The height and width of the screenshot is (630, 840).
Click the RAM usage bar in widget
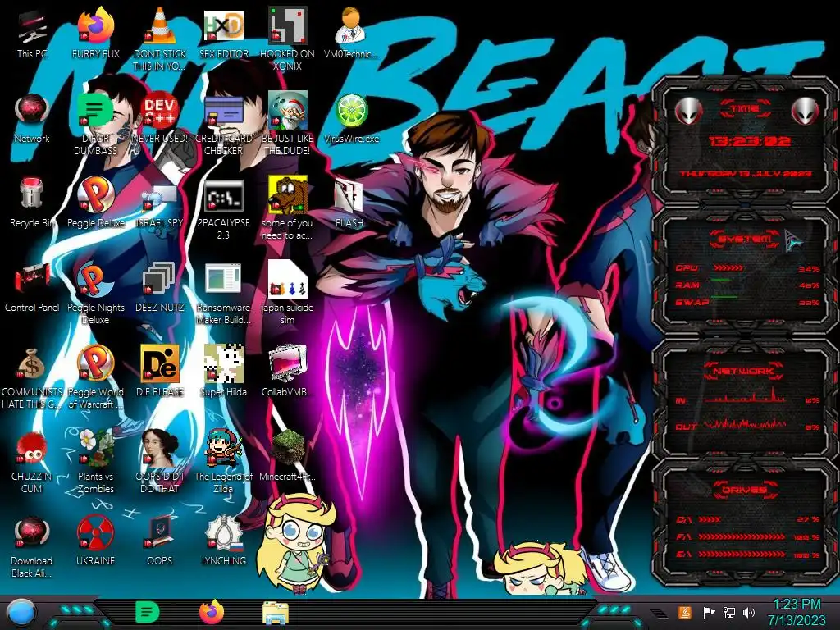click(721, 280)
